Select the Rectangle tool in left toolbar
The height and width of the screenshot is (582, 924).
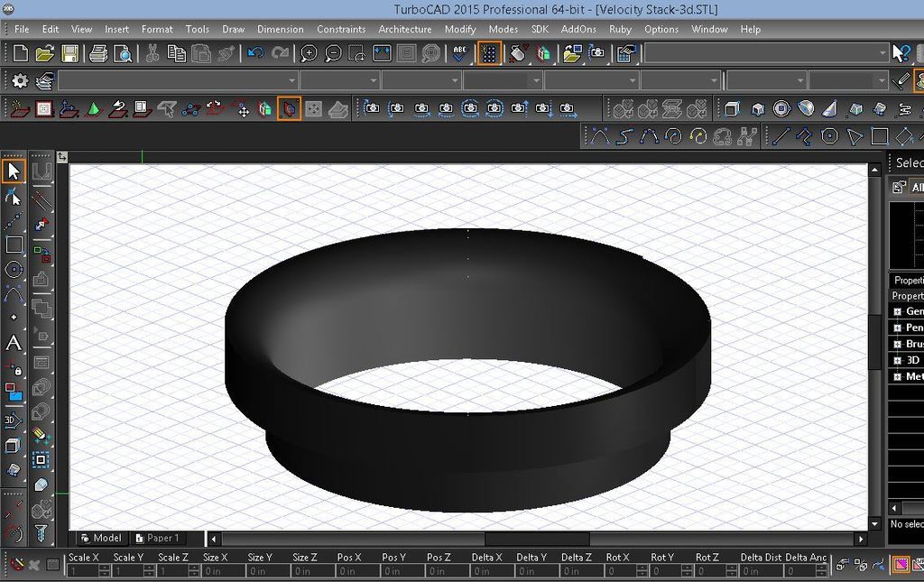coord(14,245)
